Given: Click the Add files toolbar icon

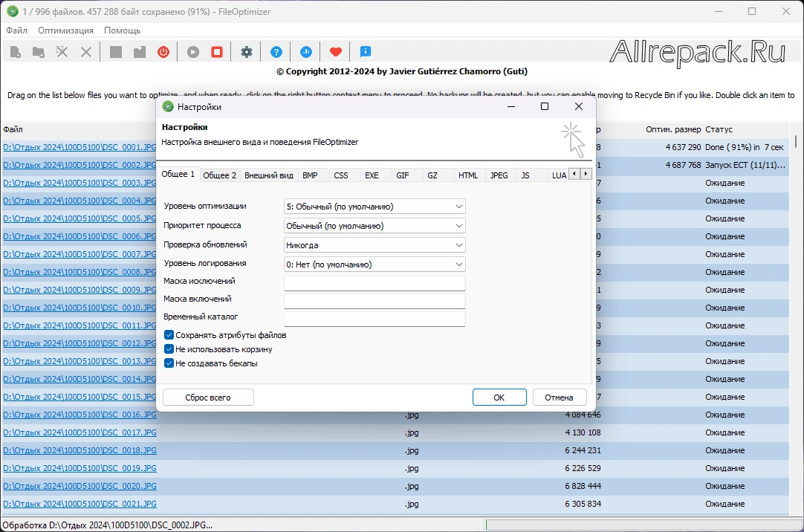Looking at the screenshot, I should coord(16,52).
